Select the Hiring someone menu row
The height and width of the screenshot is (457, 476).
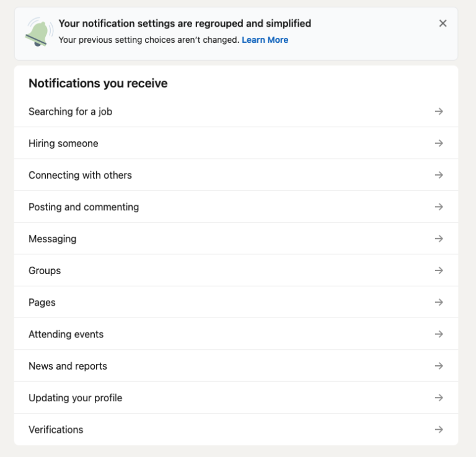point(63,143)
